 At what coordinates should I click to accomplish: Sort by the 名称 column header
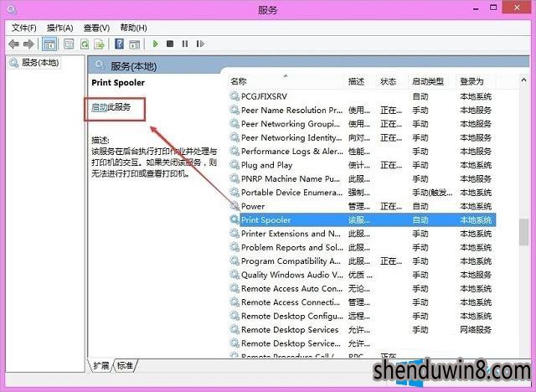286,81
